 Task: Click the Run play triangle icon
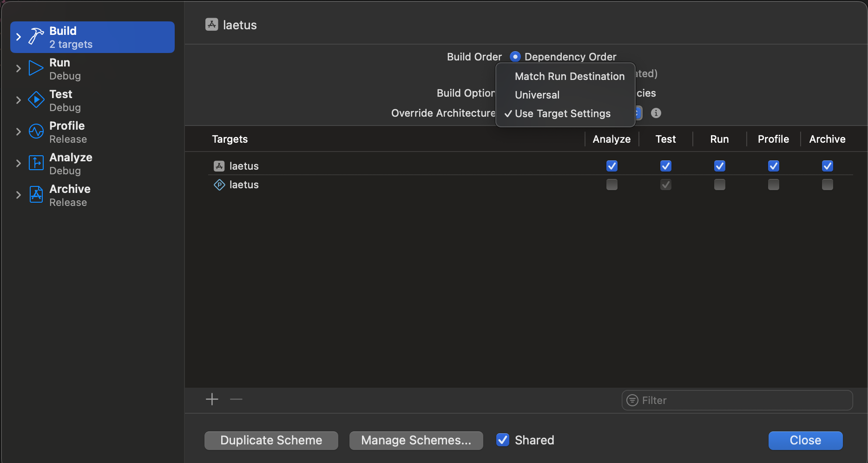pos(36,68)
